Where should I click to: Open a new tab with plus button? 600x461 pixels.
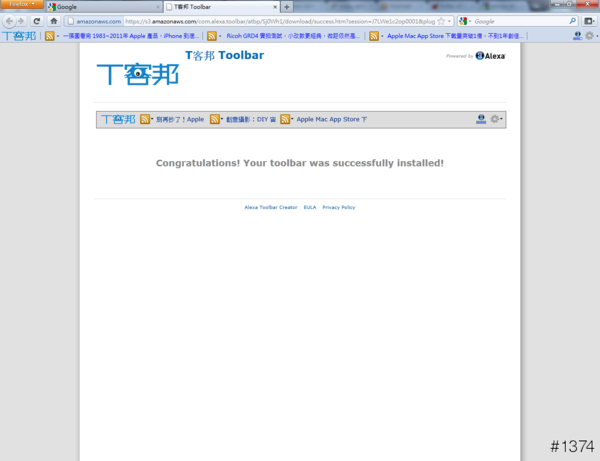click(287, 7)
